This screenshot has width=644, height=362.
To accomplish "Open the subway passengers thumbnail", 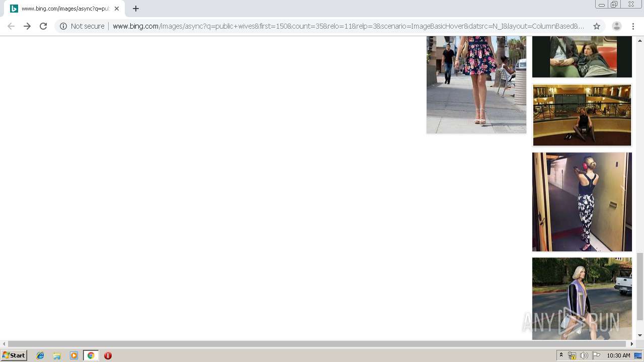I will (582, 57).
